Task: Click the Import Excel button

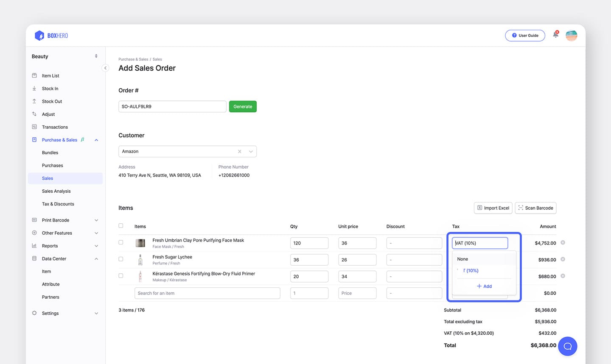Action: tap(493, 208)
